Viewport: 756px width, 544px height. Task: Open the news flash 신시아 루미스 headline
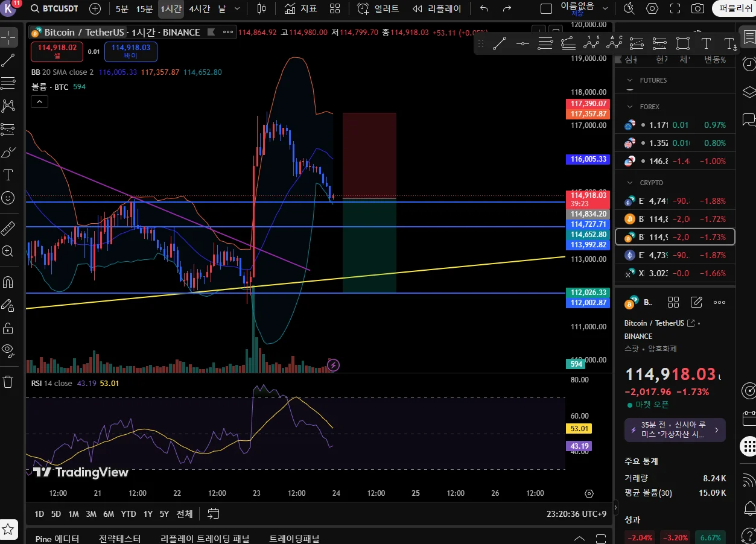tap(675, 430)
